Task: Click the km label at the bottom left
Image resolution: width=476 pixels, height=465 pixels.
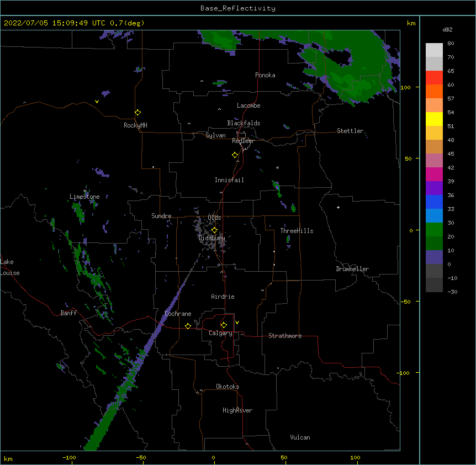Action: (8, 458)
